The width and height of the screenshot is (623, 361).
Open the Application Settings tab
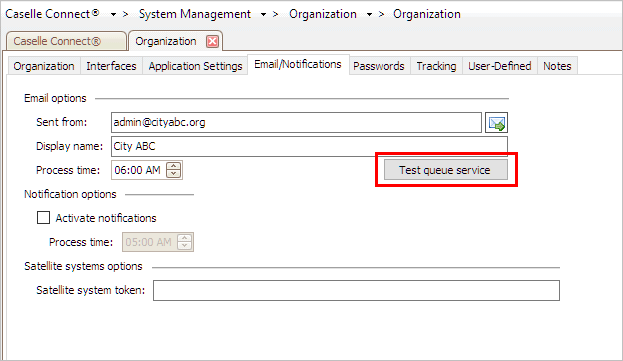(195, 66)
